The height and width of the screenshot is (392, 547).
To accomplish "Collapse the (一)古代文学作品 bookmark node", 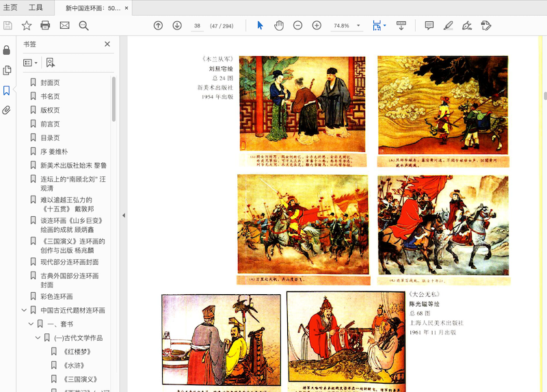I will coord(38,338).
